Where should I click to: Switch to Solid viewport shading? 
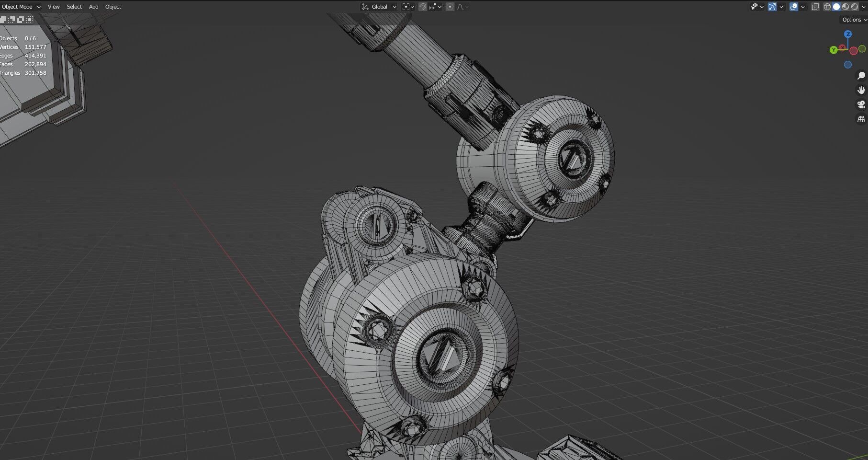tap(836, 7)
